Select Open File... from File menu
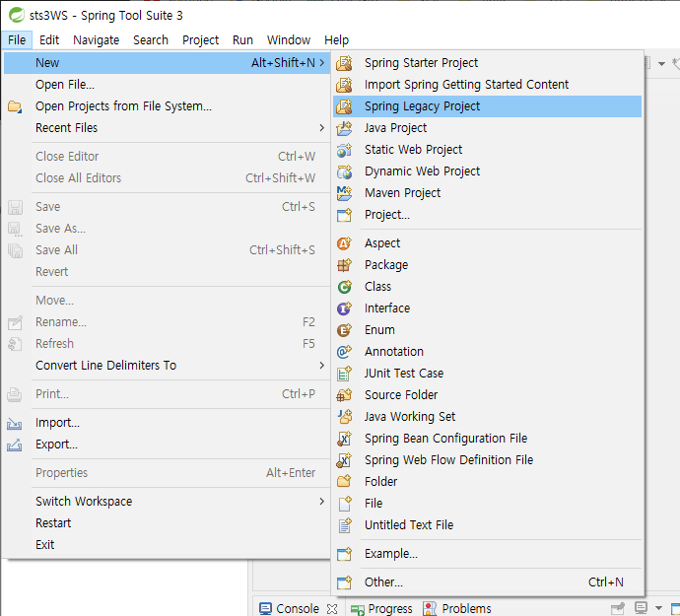The height and width of the screenshot is (616, 680). click(167, 85)
